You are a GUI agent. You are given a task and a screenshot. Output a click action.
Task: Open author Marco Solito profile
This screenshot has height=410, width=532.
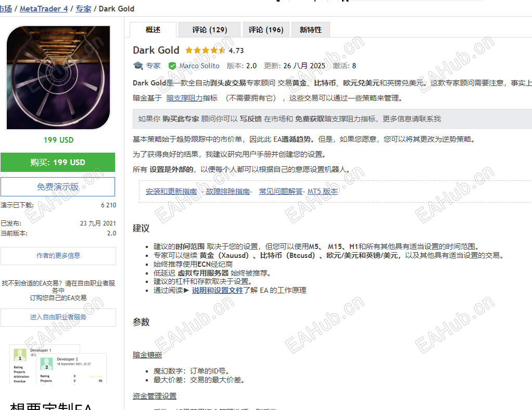coord(199,66)
